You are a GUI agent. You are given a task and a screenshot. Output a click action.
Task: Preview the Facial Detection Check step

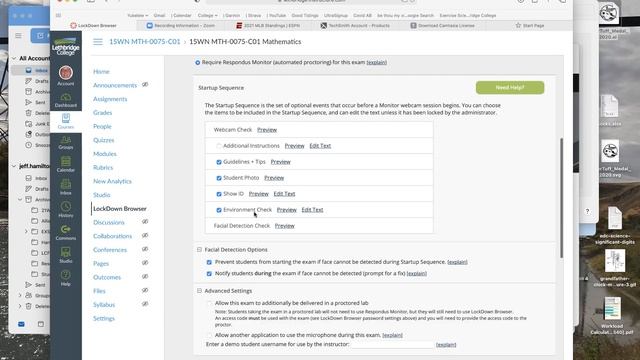coord(284,226)
